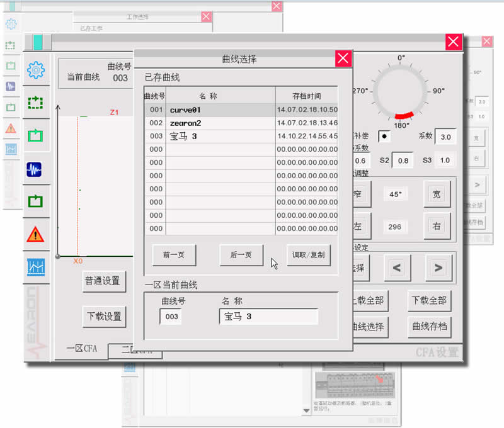Open the gear settings sidebar icon

(x=36, y=69)
